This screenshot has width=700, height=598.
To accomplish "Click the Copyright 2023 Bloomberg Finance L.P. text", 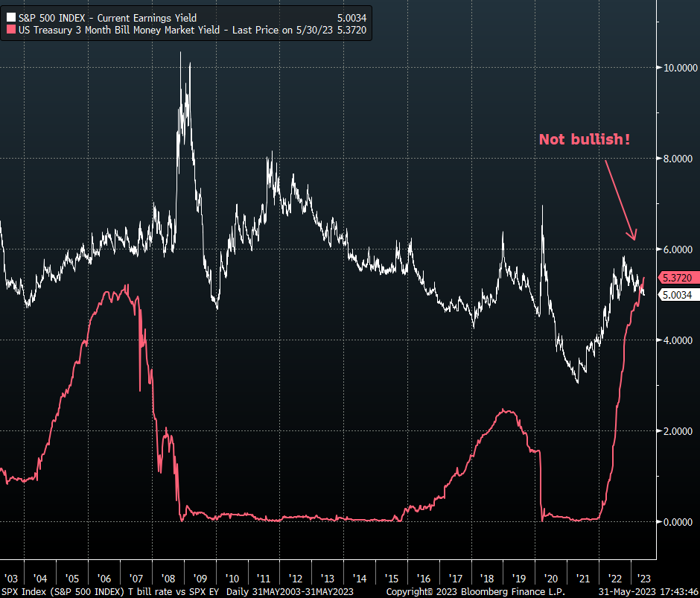I will click(x=477, y=591).
